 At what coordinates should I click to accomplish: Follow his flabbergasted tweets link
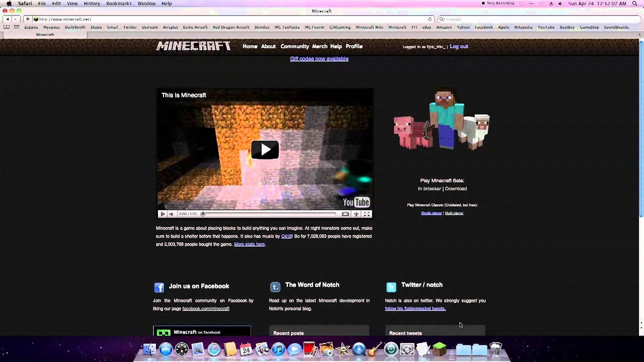click(415, 309)
